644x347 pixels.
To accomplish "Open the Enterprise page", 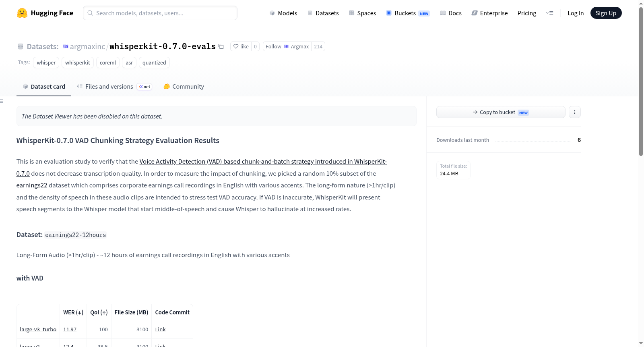I will (489, 13).
